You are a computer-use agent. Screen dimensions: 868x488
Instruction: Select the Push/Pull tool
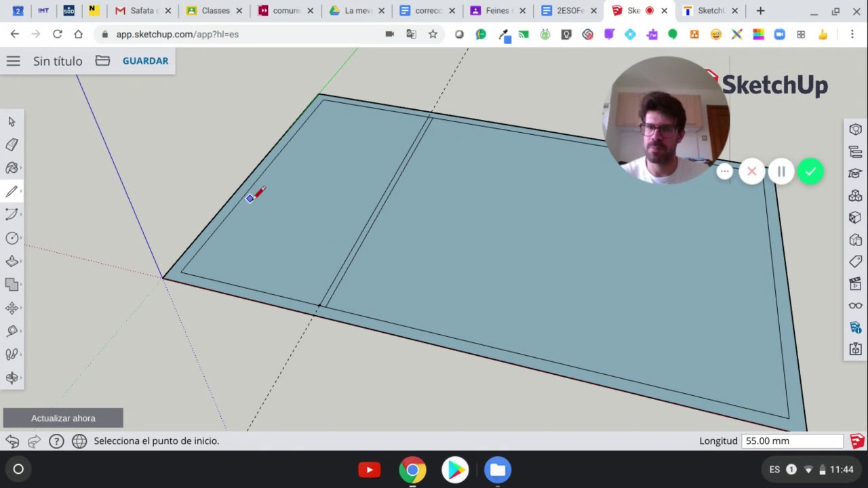point(12,262)
